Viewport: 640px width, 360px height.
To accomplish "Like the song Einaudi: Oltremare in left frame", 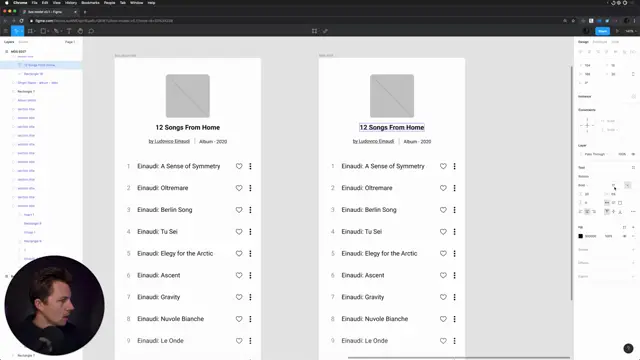I will point(239,188).
